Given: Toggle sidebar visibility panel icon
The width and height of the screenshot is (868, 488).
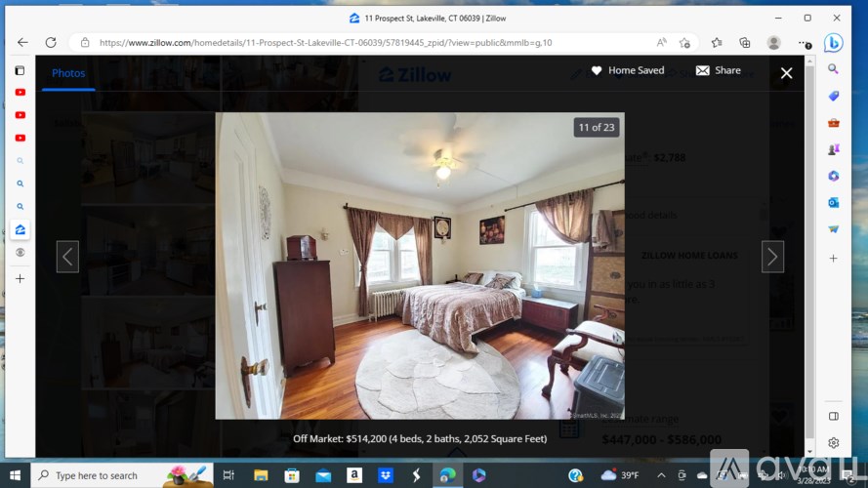Looking at the screenshot, I should 834,416.
